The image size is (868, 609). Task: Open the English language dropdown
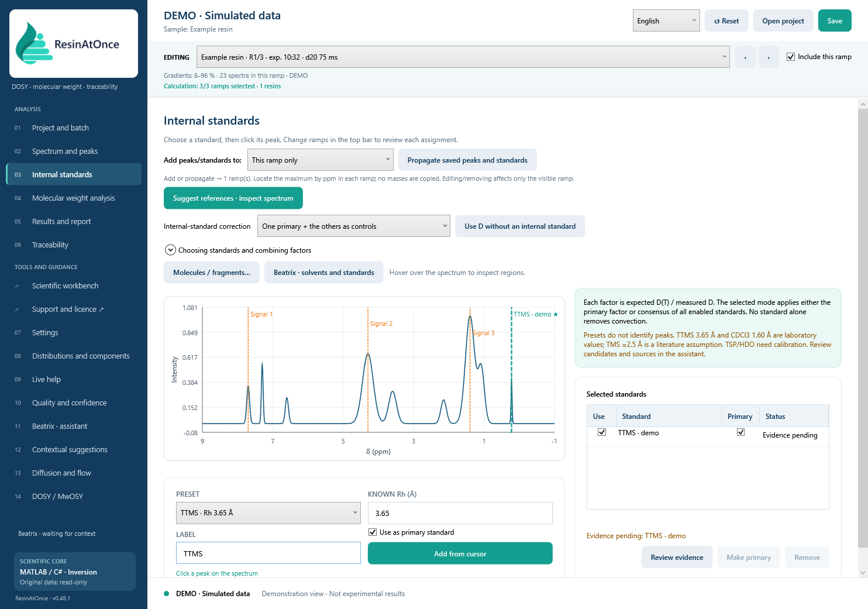click(666, 20)
